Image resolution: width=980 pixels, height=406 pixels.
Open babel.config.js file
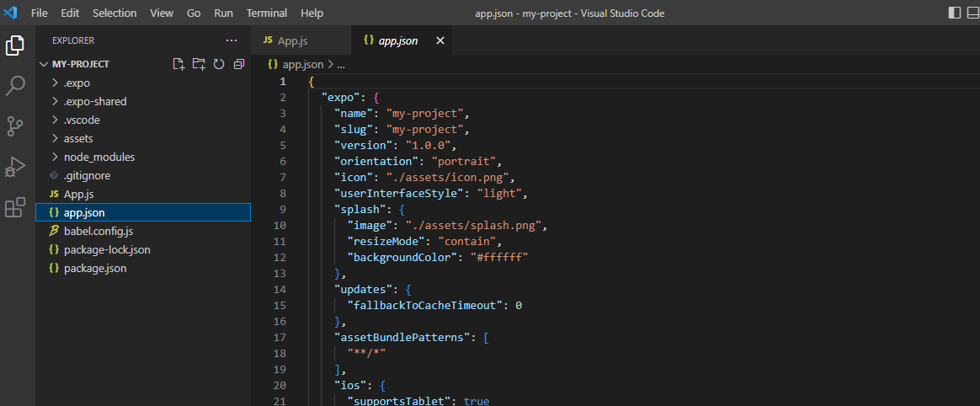[x=143, y=231]
